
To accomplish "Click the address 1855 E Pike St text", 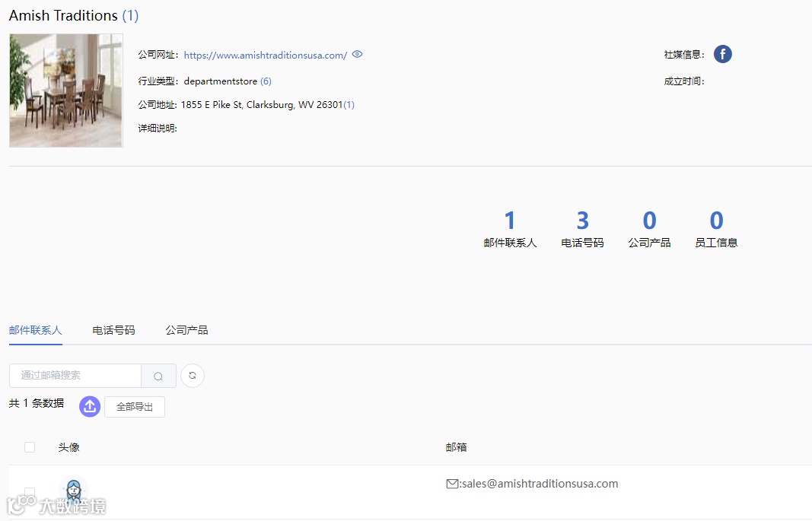I will tap(262, 104).
